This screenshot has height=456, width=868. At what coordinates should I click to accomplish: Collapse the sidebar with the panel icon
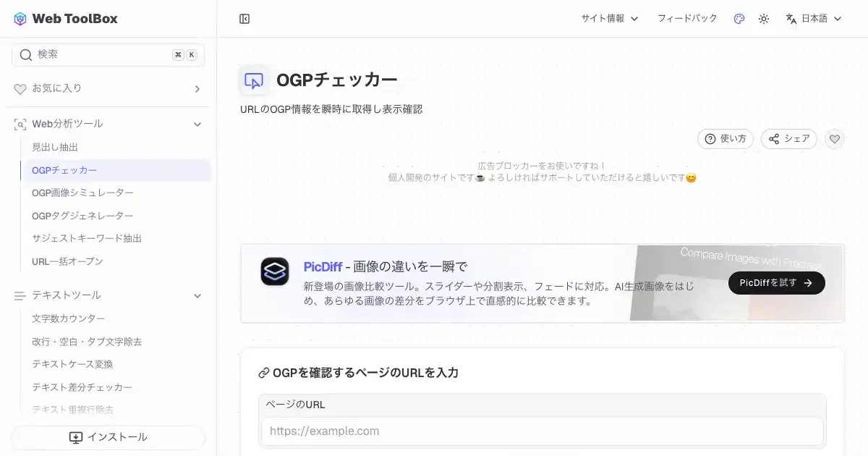click(244, 19)
